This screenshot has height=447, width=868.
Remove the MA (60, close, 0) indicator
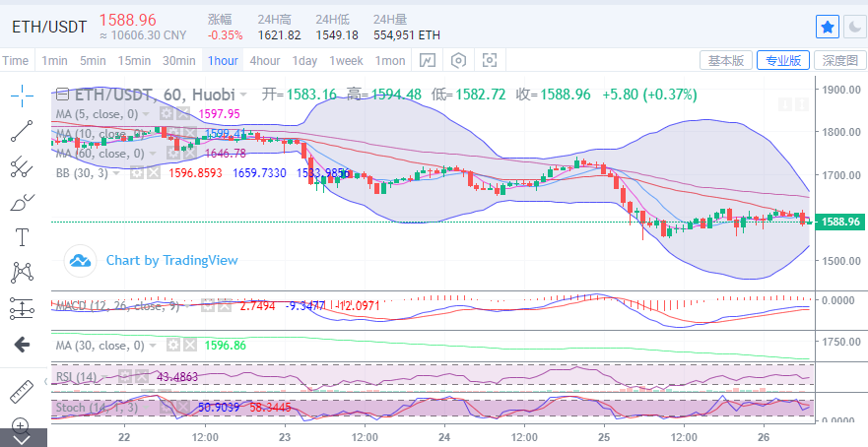pyautogui.click(x=189, y=154)
